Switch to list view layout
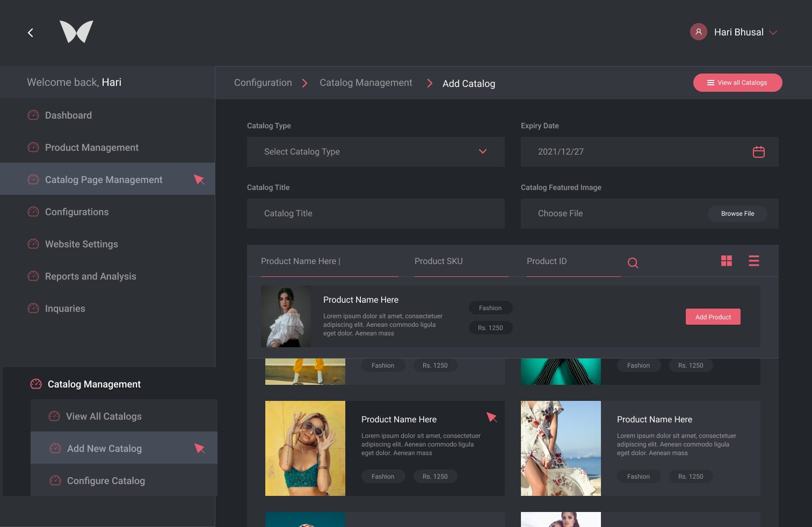The height and width of the screenshot is (527, 812). tap(753, 261)
